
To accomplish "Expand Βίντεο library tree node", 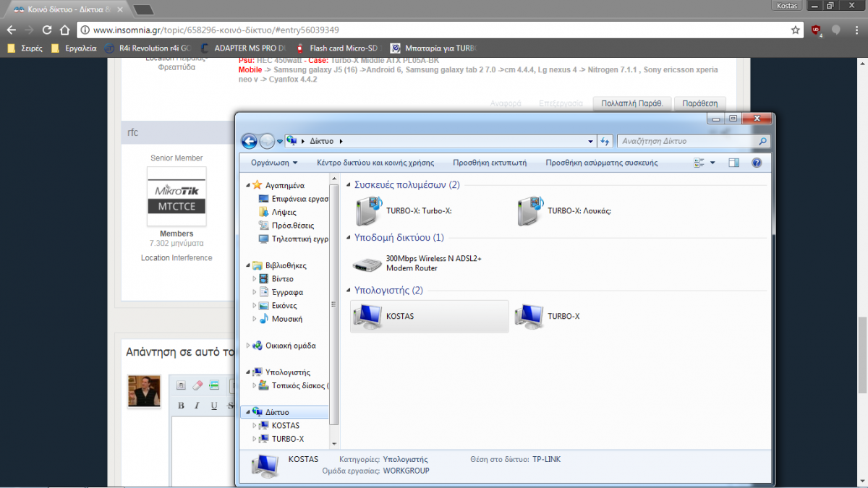I will click(255, 279).
